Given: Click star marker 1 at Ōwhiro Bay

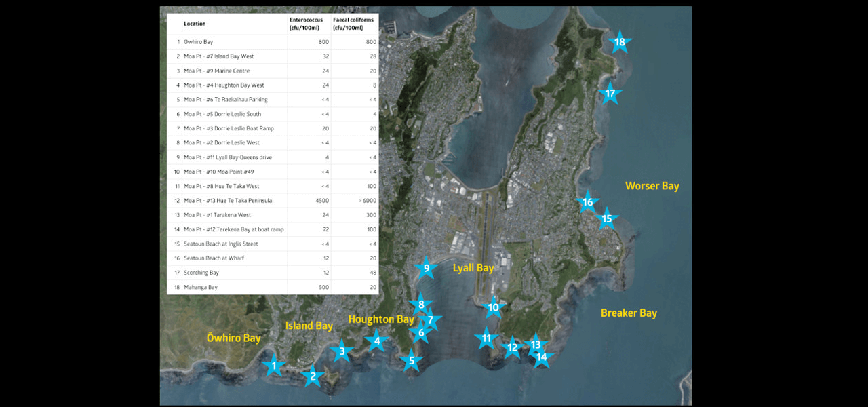Looking at the screenshot, I should [274, 366].
